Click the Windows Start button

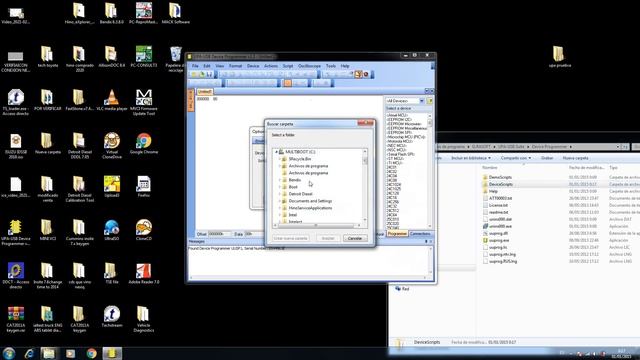point(9,353)
